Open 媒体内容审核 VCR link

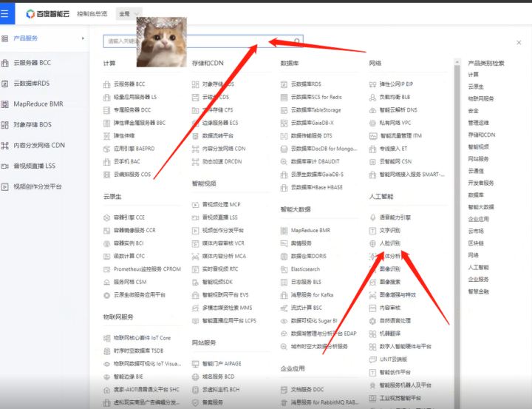click(223, 243)
